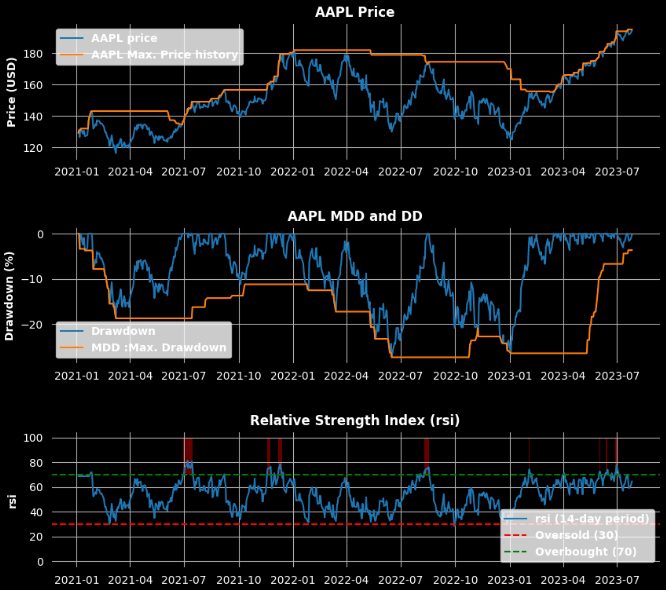This screenshot has height=590, width=666.
Task: Click 2022-01 under the AAPL Price chart
Action: (293, 172)
